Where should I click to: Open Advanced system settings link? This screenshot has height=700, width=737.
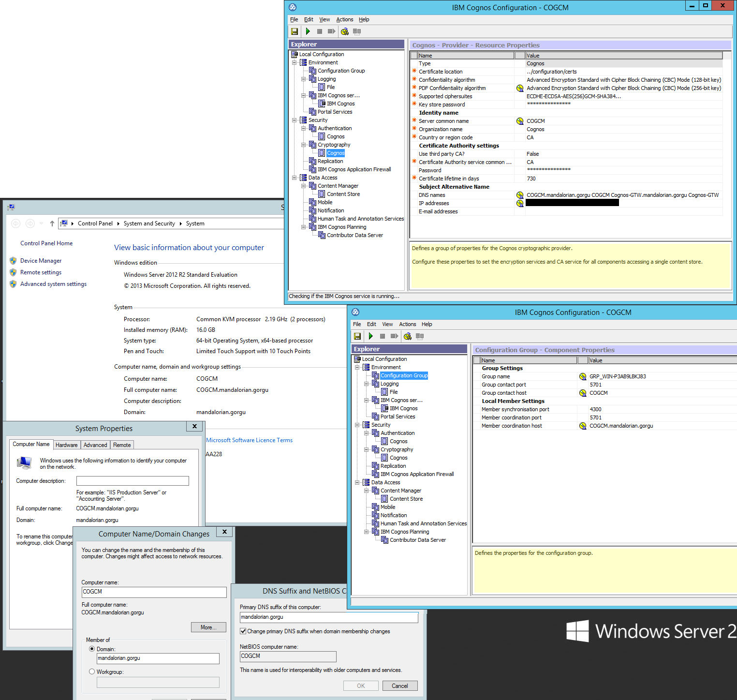tap(53, 284)
